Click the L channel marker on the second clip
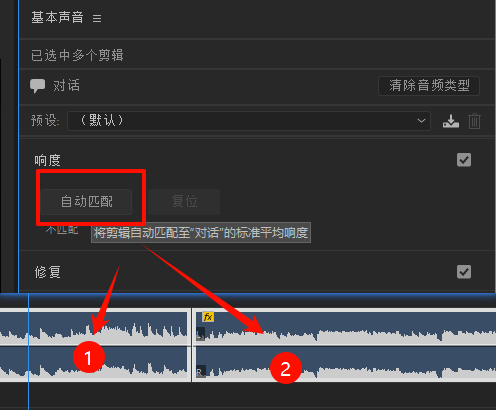The image size is (496, 410). click(x=200, y=334)
